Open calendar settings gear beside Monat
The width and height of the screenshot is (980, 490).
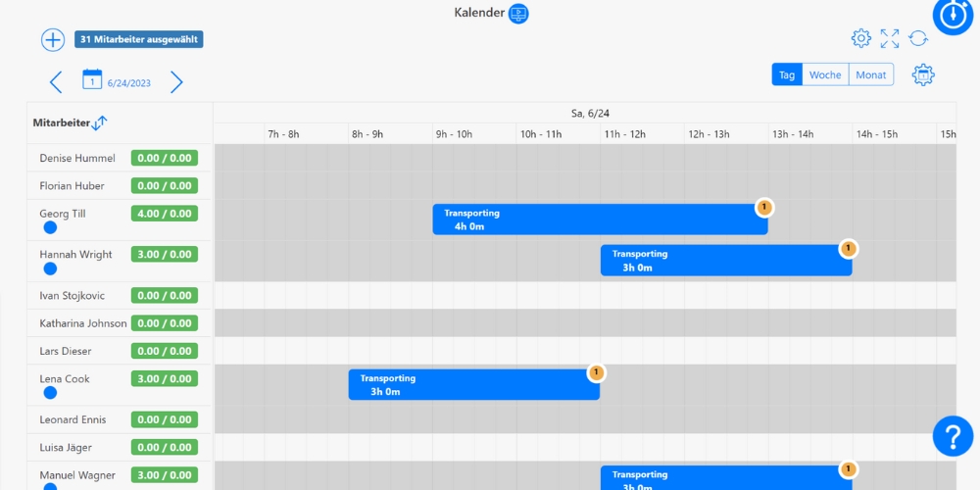click(923, 74)
